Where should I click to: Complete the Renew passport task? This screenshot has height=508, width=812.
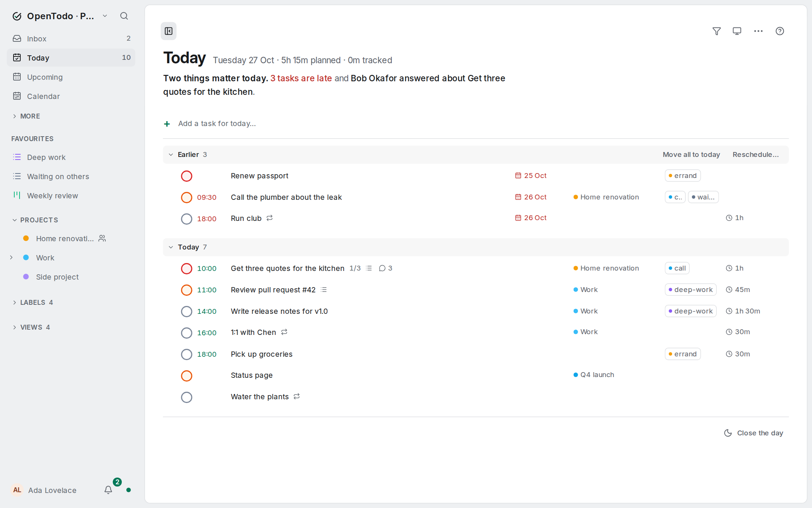click(186, 176)
